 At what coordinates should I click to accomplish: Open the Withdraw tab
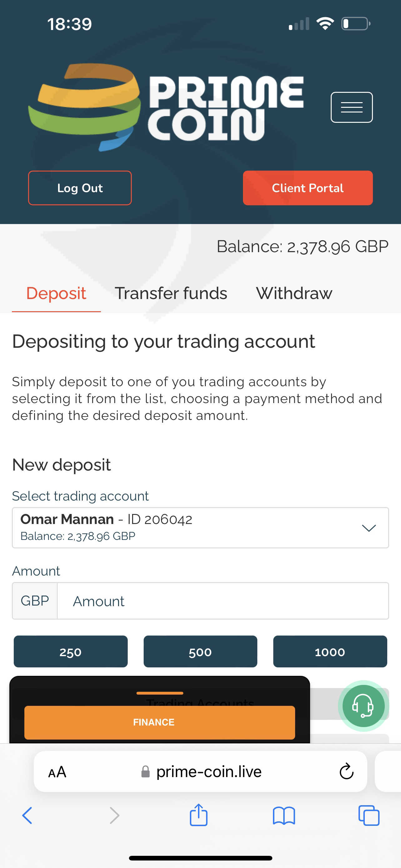(x=294, y=293)
